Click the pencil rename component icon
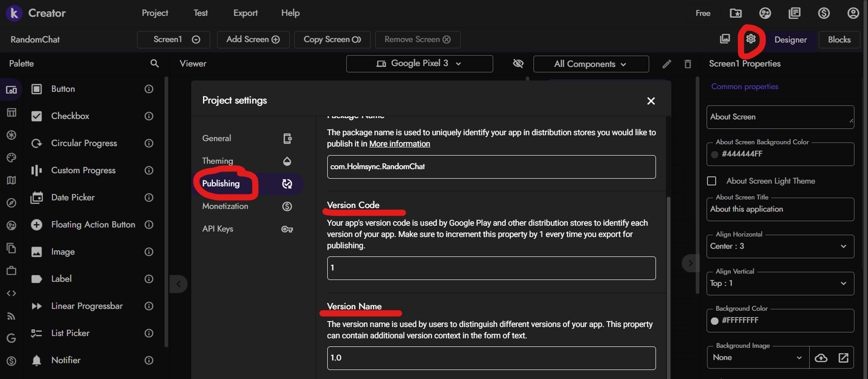 tap(667, 64)
